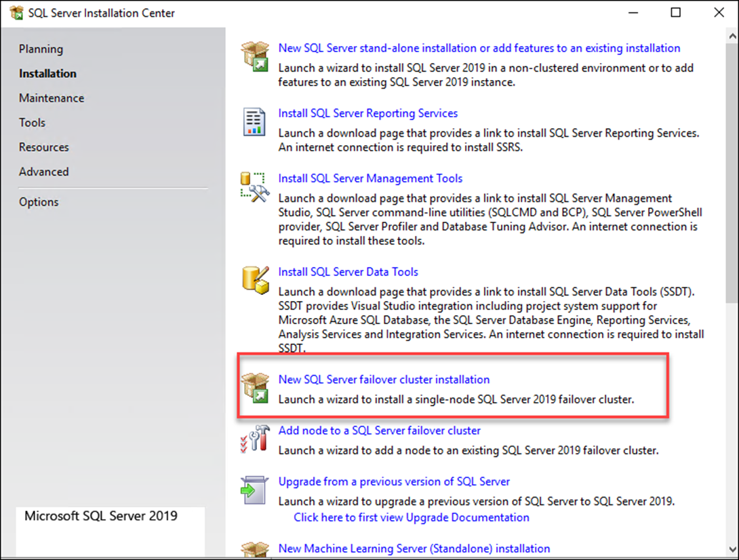Click the Add node wrench checklist icon
Screen dimensions: 739x560
255,439
